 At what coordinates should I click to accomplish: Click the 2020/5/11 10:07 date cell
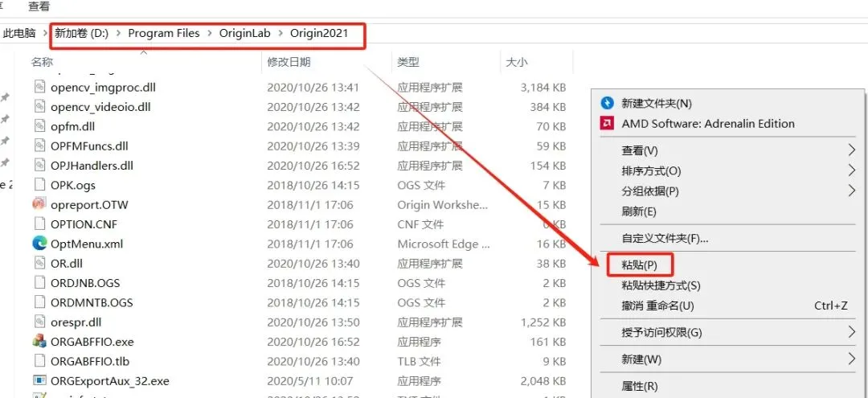tap(310, 381)
